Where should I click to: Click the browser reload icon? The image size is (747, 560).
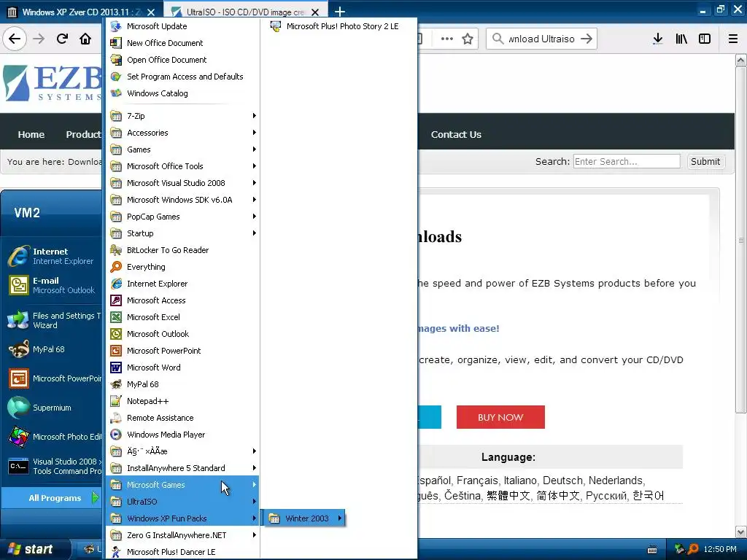coord(62,39)
